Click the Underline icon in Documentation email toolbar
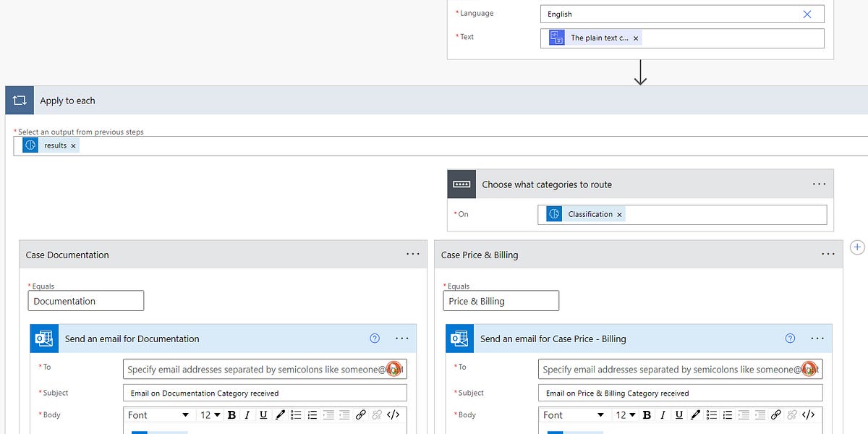 tap(263, 414)
